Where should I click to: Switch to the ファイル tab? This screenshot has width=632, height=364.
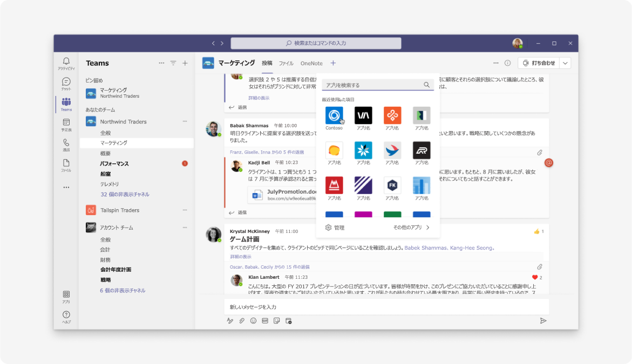(x=286, y=64)
